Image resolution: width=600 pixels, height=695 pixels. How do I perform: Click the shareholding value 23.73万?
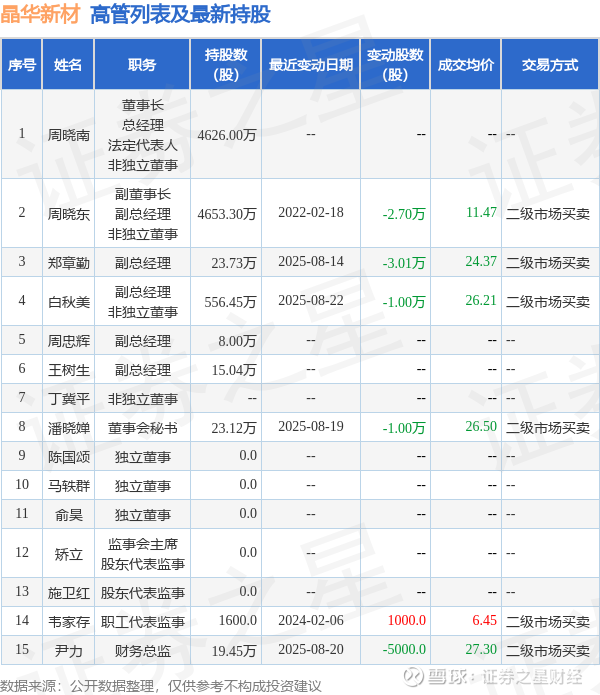point(234,263)
